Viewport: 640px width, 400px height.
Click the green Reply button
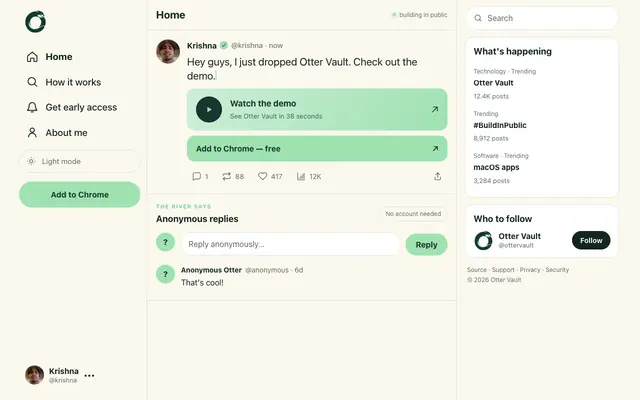click(427, 244)
